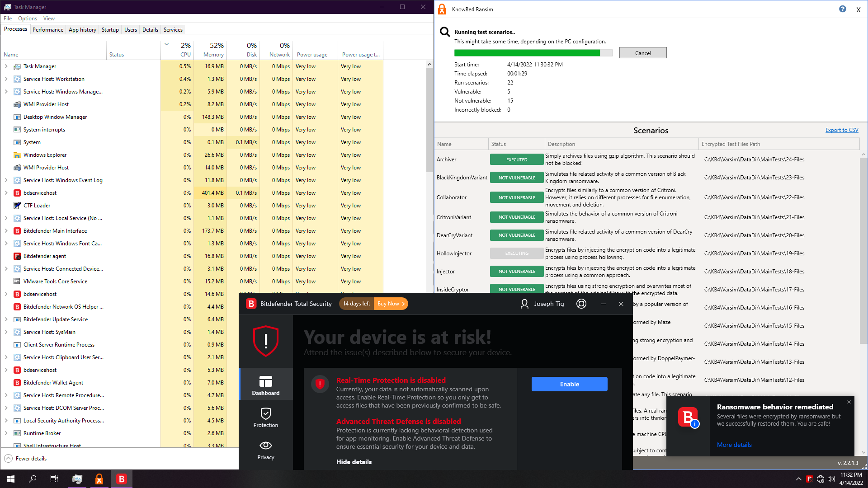Click the Export to CSV link
Image resolution: width=868 pixels, height=488 pixels.
[x=841, y=130]
